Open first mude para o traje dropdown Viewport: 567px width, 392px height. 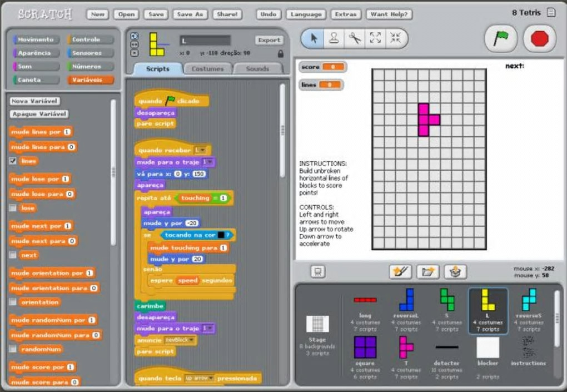click(x=207, y=162)
